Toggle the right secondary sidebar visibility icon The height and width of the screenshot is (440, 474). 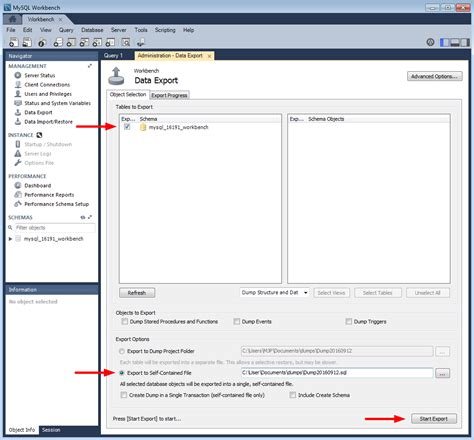(x=465, y=42)
